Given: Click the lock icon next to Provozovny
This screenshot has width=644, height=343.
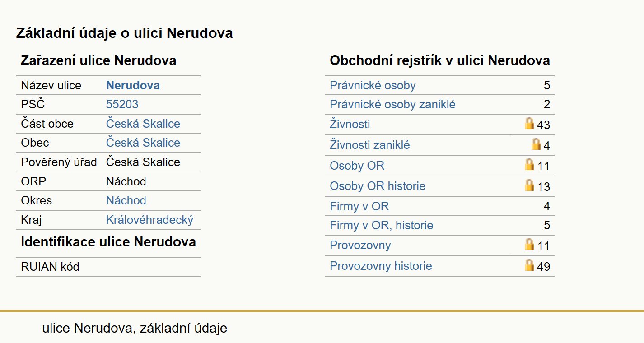Looking at the screenshot, I should click(529, 245).
